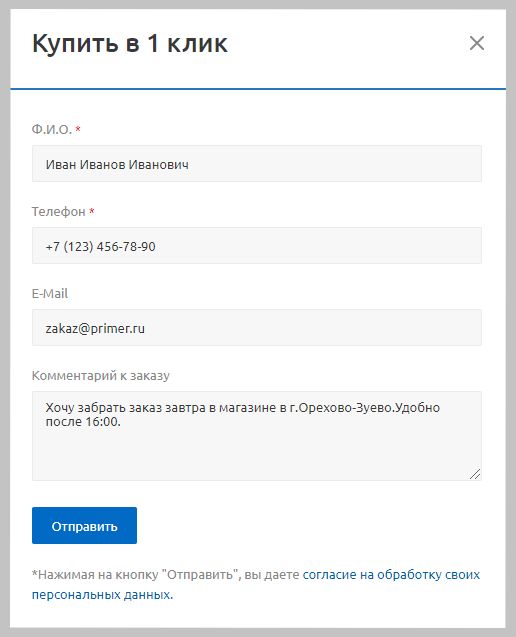Screen dimensions: 516x637
Task: Select the E-Mail field with zakaz@primer.ru
Action: tap(257, 328)
